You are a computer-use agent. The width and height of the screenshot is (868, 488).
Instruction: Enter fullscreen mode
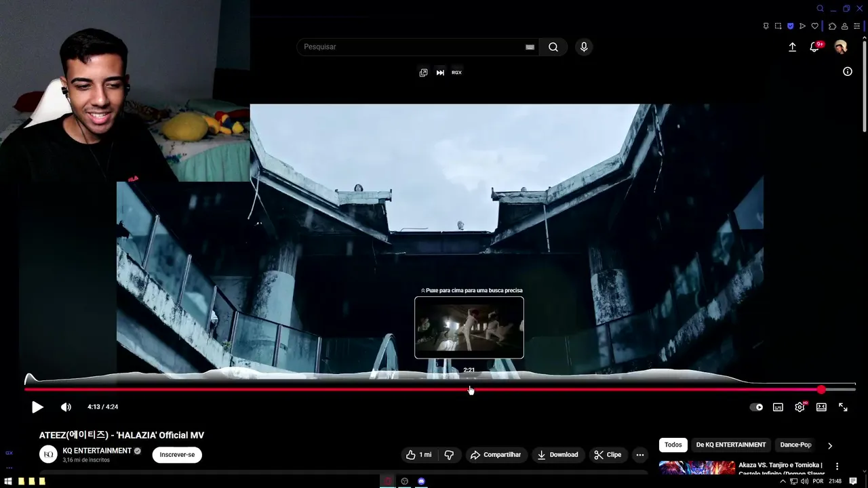point(843,407)
